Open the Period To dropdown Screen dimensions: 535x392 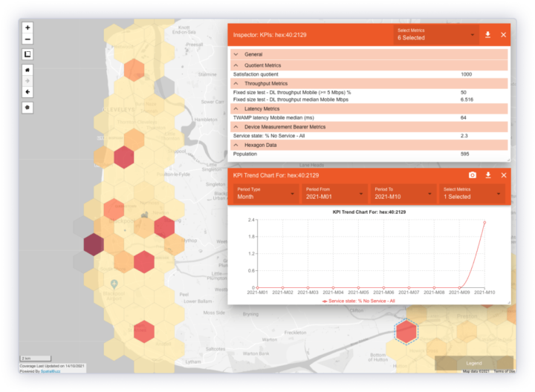pyautogui.click(x=402, y=194)
